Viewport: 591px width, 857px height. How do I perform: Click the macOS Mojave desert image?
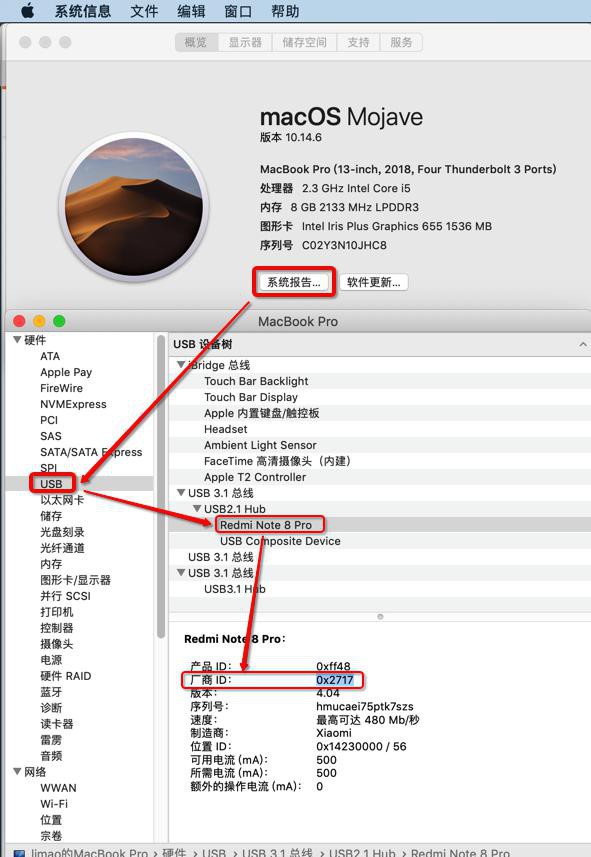pos(134,207)
